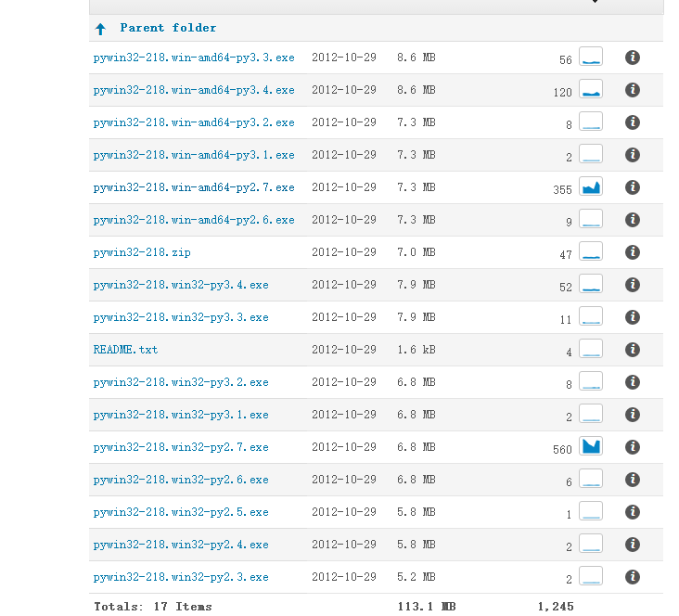Download pywin32-218.zip file
Viewport: 679px width, 616px height.
[142, 252]
